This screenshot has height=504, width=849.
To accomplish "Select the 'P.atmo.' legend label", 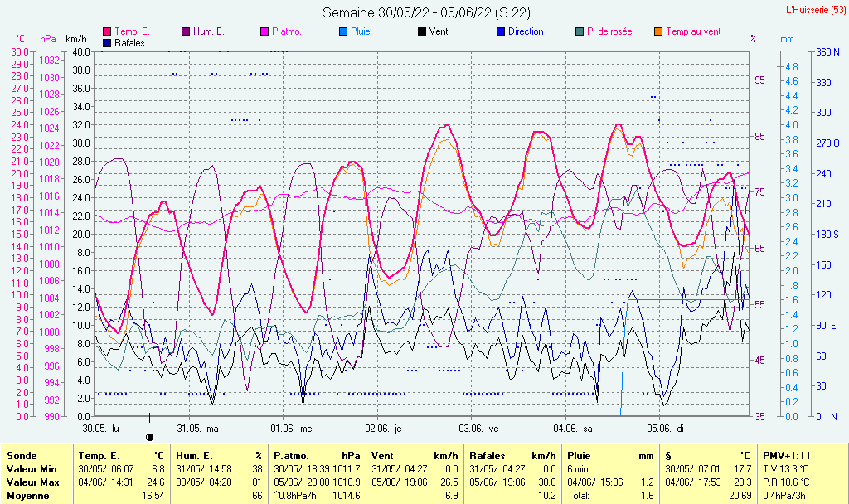I will click(286, 32).
